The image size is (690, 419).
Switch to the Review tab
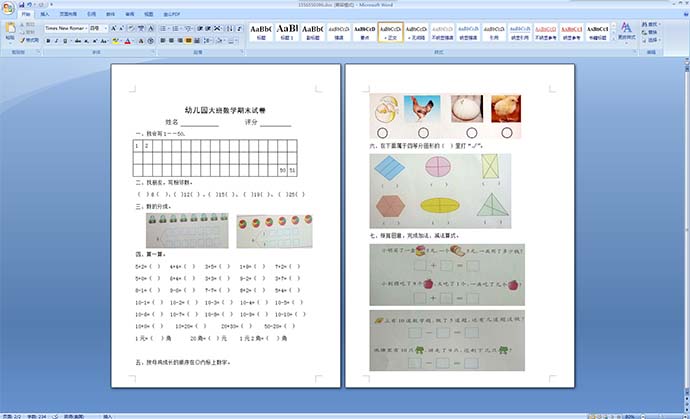[129, 15]
